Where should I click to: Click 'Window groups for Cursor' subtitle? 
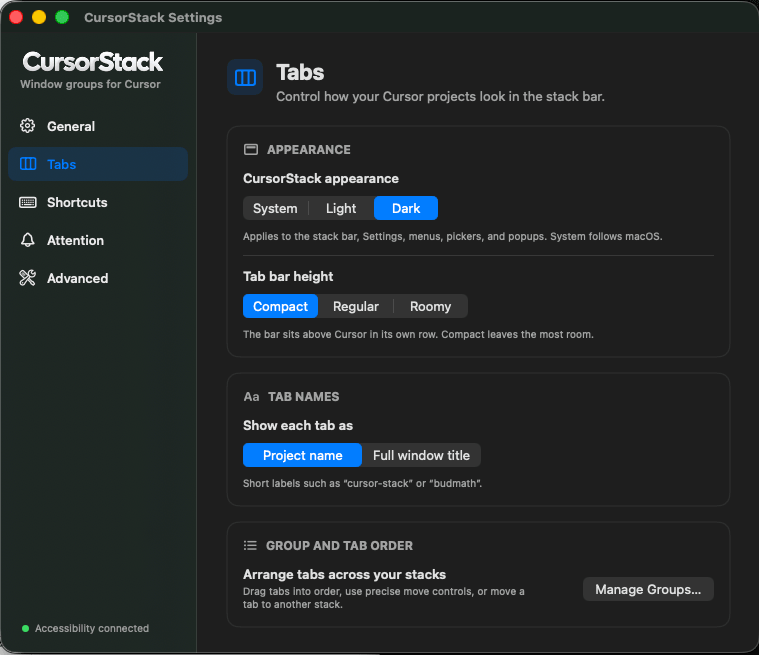(x=90, y=84)
